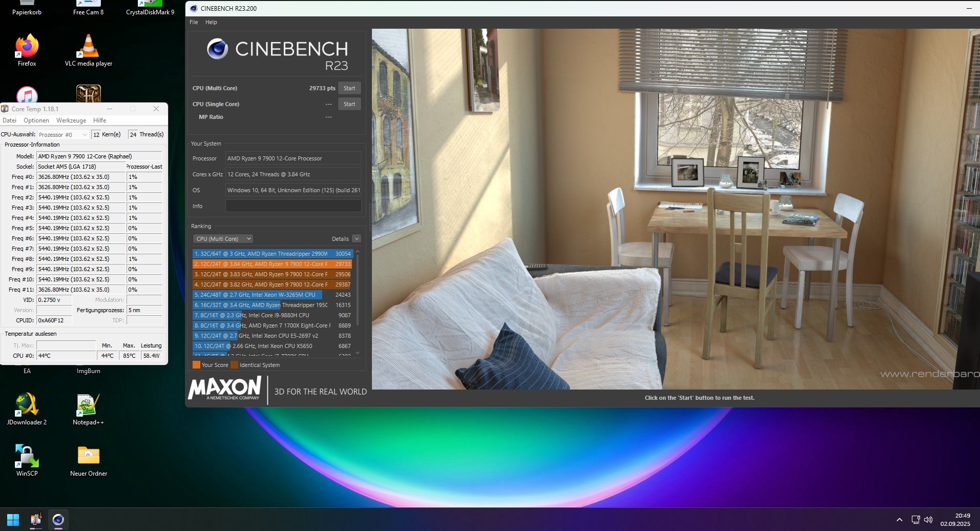This screenshot has width=980, height=531.
Task: Click the OS field showing Windows 10
Action: pyautogui.click(x=294, y=190)
